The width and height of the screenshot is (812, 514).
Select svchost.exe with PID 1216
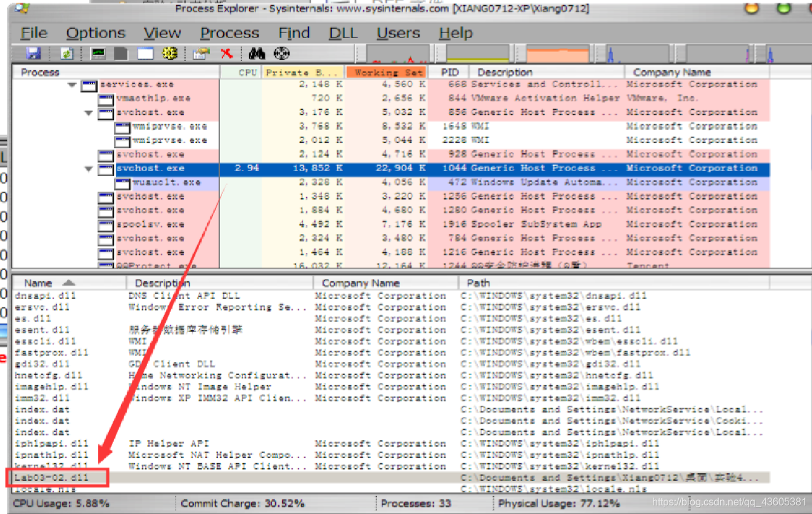pos(391,252)
